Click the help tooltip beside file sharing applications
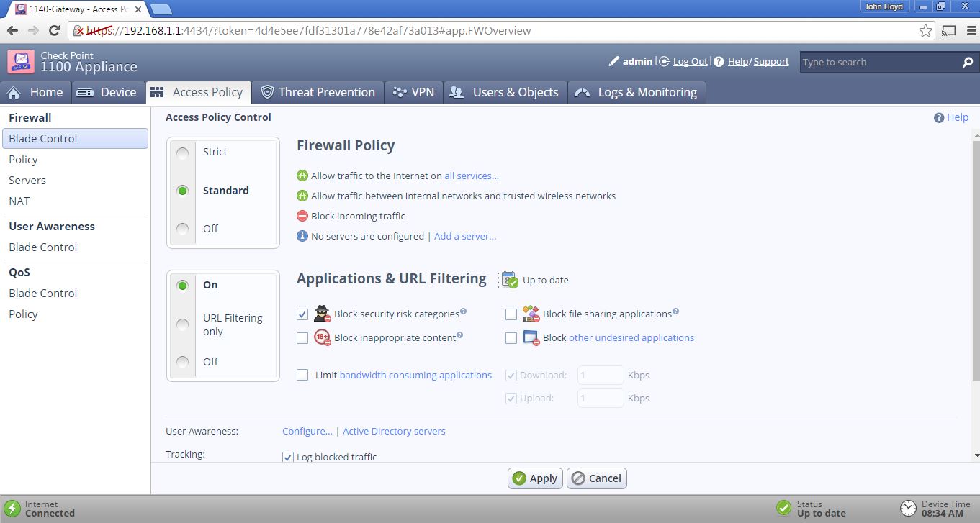 click(x=675, y=311)
